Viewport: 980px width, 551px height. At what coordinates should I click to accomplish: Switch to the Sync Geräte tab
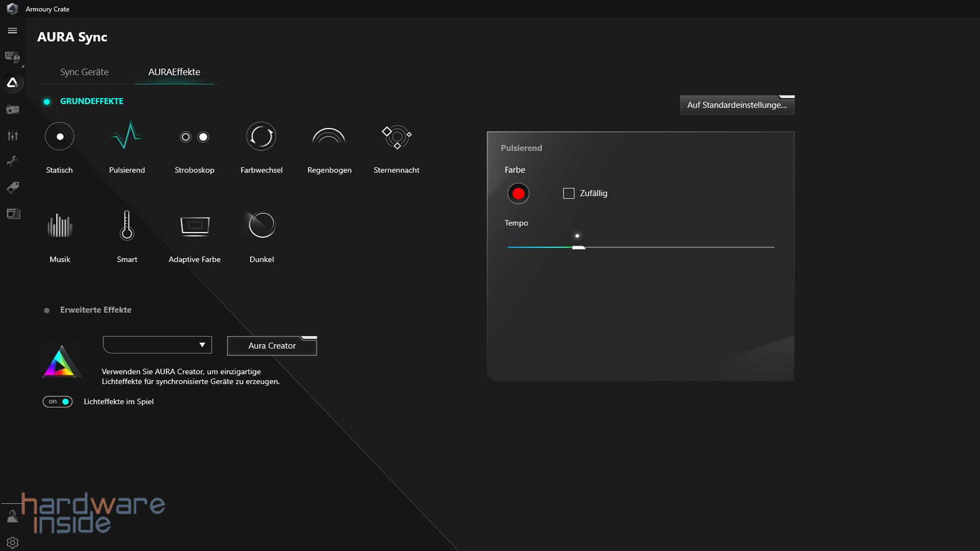84,72
